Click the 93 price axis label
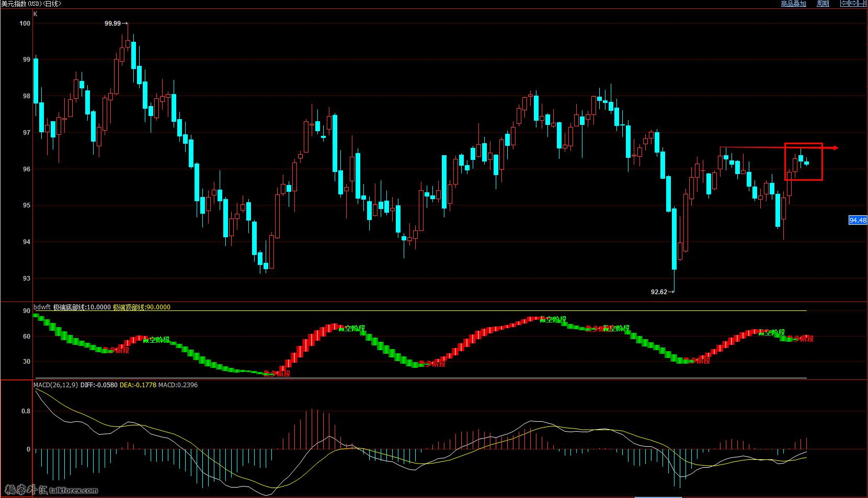This screenshot has width=868, height=498. (27, 279)
